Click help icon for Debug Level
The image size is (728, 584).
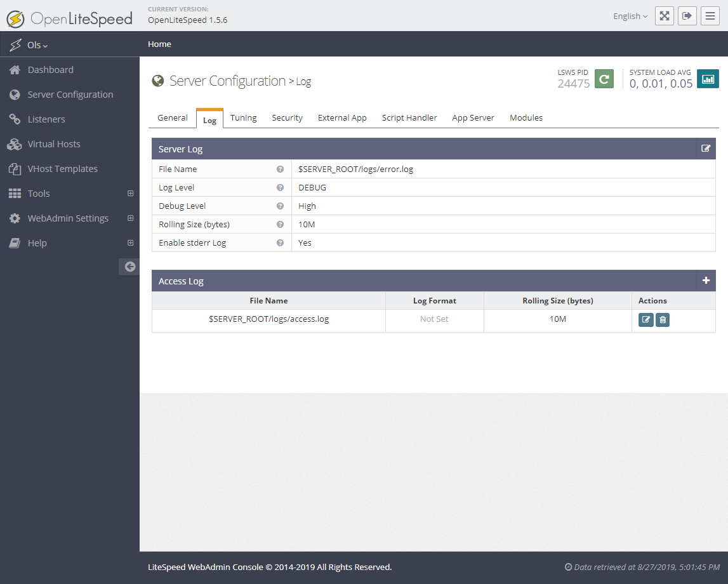[x=280, y=206]
